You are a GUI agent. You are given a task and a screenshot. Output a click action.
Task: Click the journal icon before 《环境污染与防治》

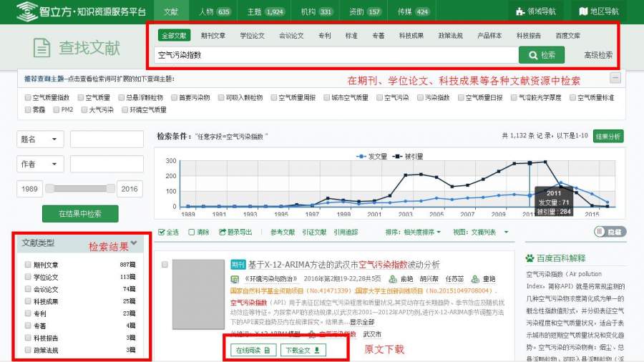click(235, 279)
